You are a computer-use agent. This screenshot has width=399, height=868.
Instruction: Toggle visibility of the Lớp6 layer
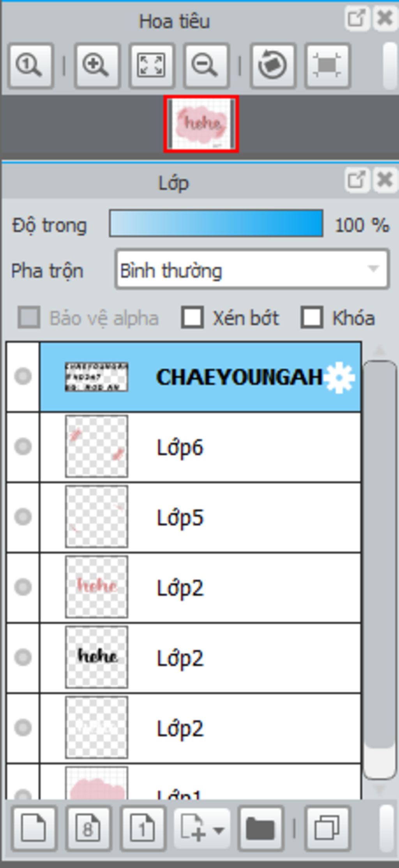click(23, 446)
